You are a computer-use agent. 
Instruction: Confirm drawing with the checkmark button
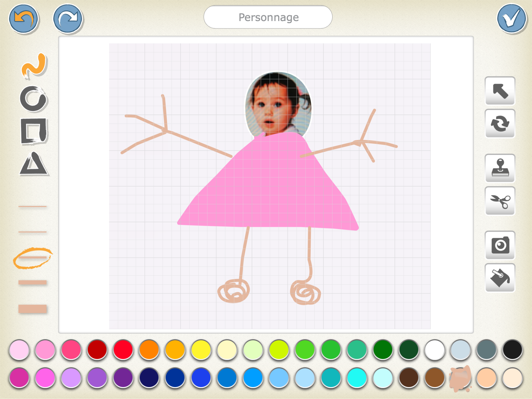[x=511, y=19]
